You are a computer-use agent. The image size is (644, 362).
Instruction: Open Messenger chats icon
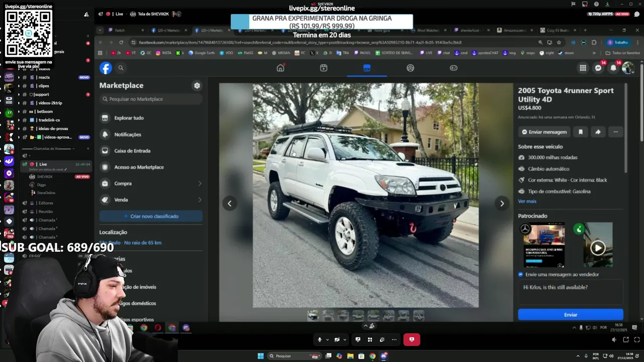[x=598, y=68]
